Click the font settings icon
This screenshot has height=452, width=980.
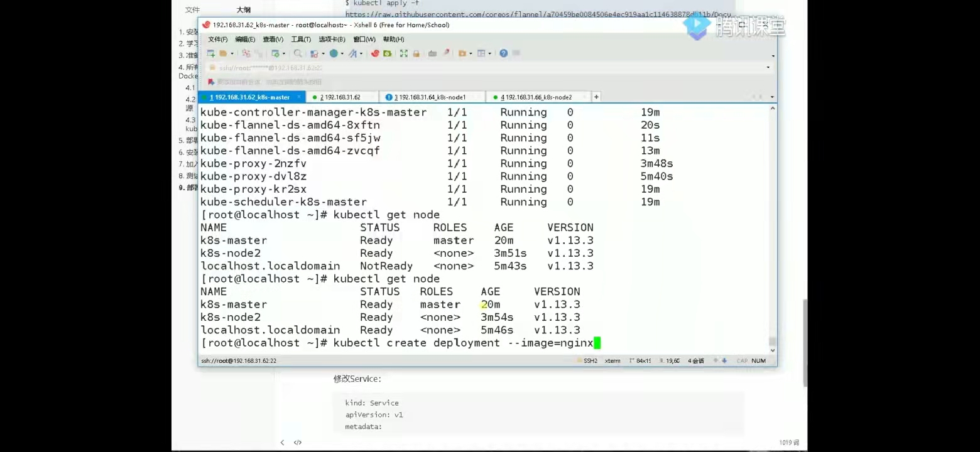353,53
